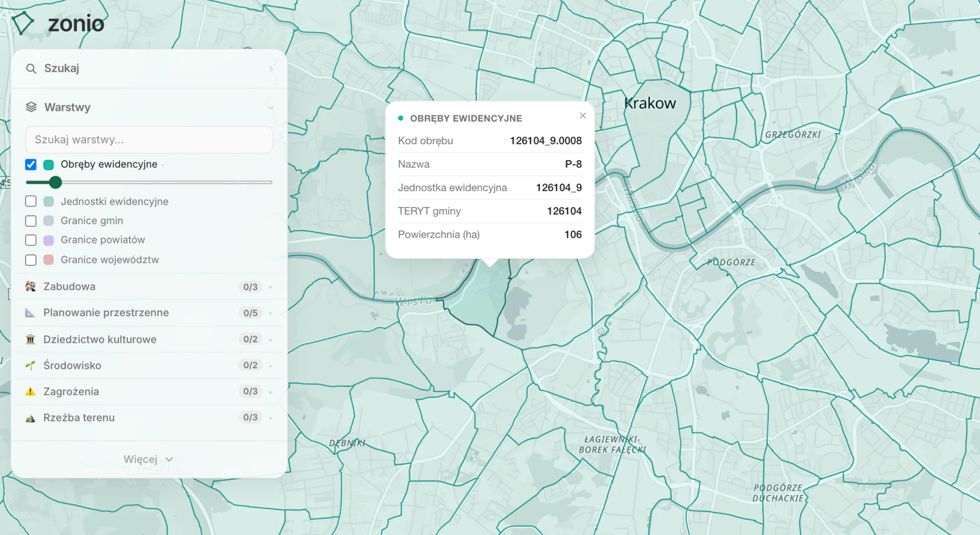Enable the Jednostki ewidencyjne layer checkbox
980x535 pixels.
(31, 202)
